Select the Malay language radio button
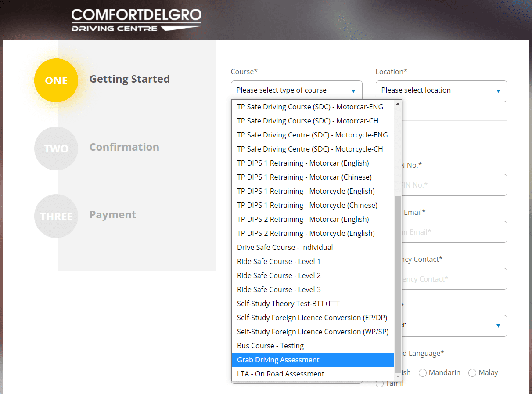 (472, 373)
